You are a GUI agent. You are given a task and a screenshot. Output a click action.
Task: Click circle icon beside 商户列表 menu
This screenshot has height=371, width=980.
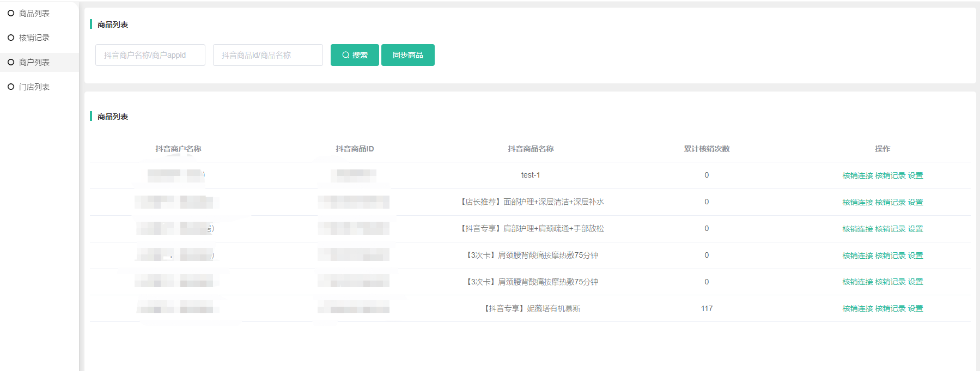(x=11, y=62)
